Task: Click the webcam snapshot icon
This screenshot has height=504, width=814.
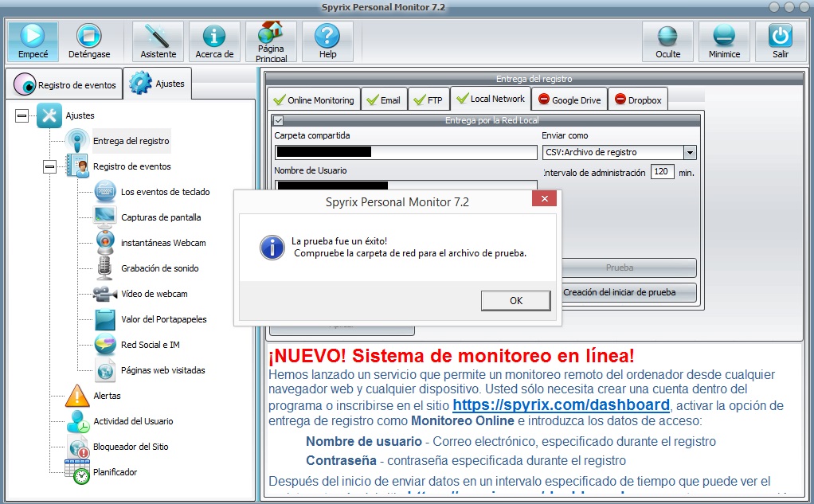Action: pos(105,242)
